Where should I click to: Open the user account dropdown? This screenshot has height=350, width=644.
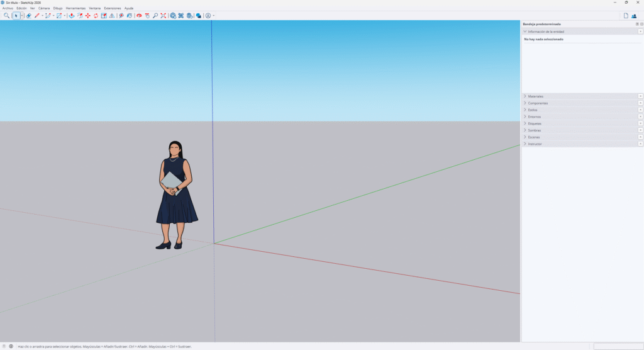click(214, 15)
